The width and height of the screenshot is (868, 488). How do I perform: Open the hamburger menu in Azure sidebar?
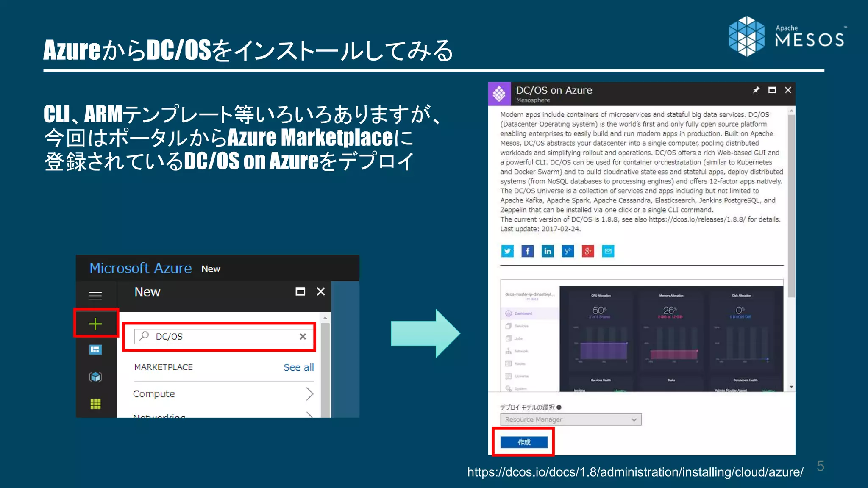pyautogui.click(x=95, y=296)
